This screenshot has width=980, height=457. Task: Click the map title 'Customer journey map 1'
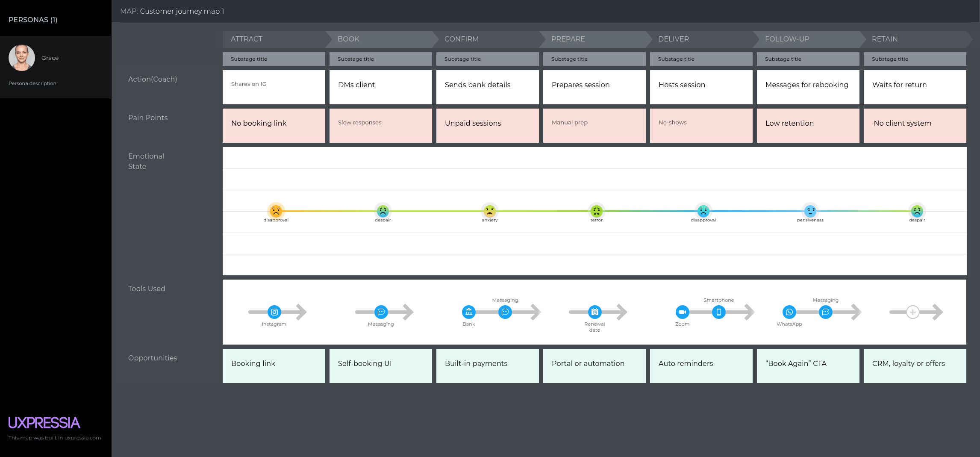pos(182,11)
